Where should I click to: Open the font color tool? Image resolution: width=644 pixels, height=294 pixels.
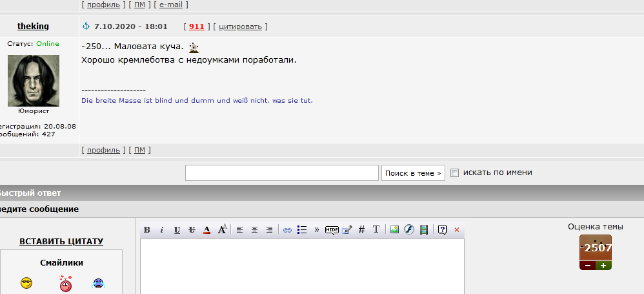(x=207, y=230)
